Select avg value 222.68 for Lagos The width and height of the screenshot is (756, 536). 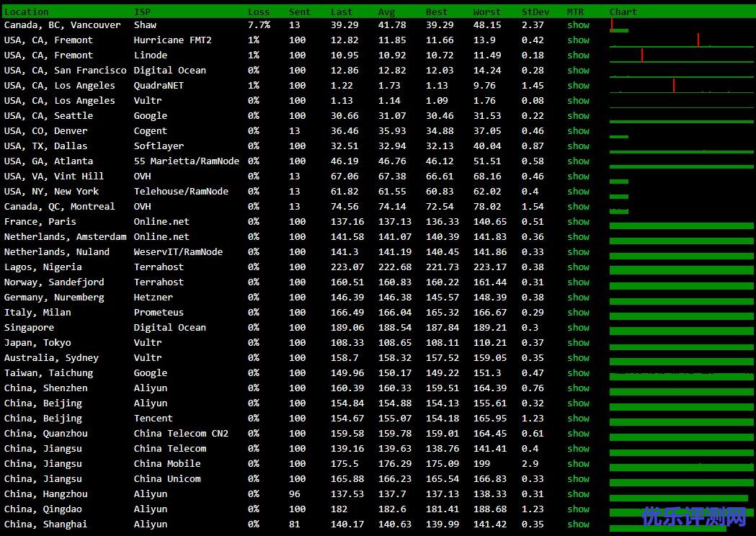395,267
